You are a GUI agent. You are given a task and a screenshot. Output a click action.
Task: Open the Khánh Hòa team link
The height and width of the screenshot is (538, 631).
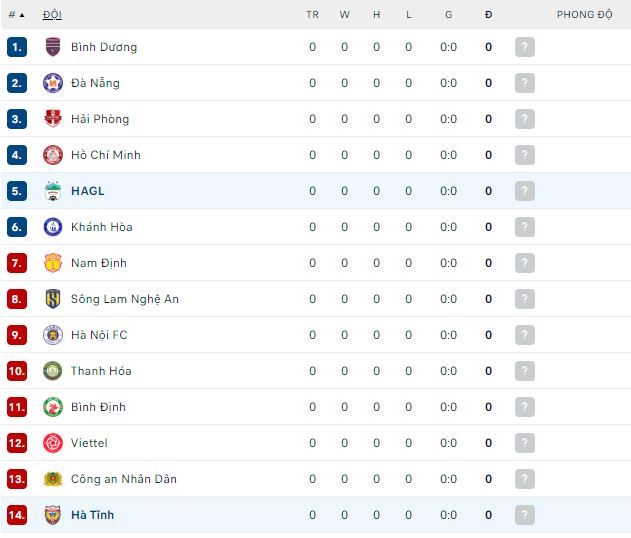101,227
